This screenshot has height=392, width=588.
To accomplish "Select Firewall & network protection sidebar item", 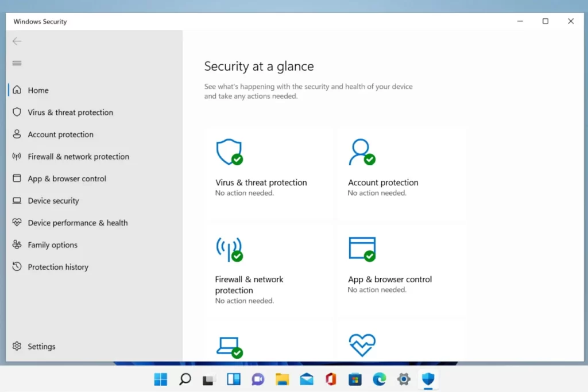I will click(78, 157).
